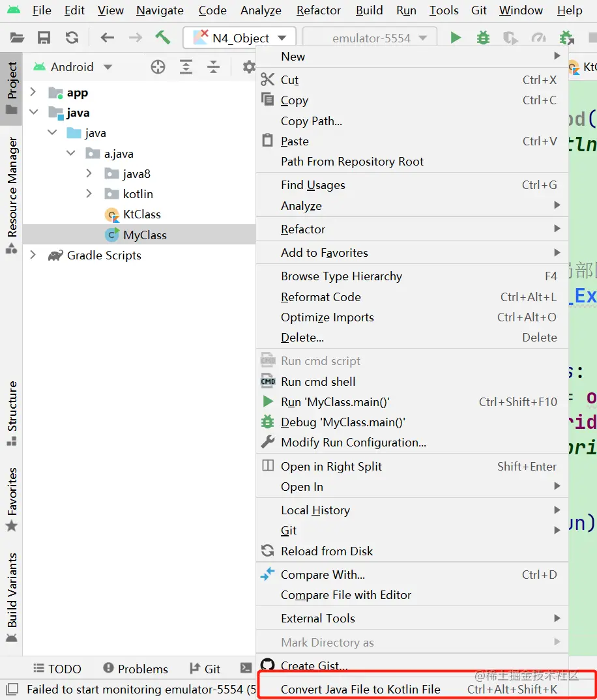Choose Modify Run Configuration...
Viewport: 597px width, 700px height.
click(x=412, y=443)
